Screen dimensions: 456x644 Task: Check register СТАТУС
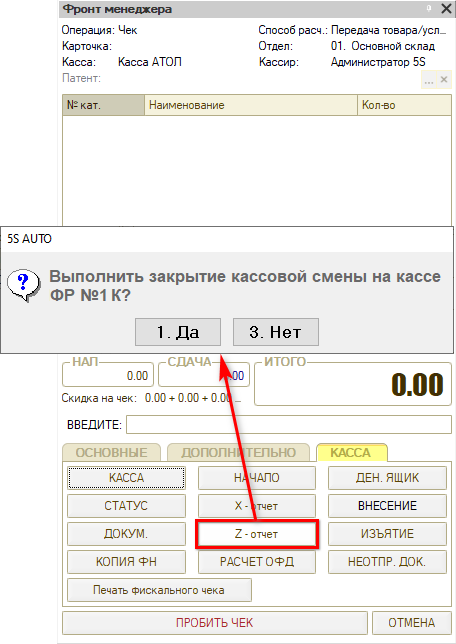click(126, 506)
